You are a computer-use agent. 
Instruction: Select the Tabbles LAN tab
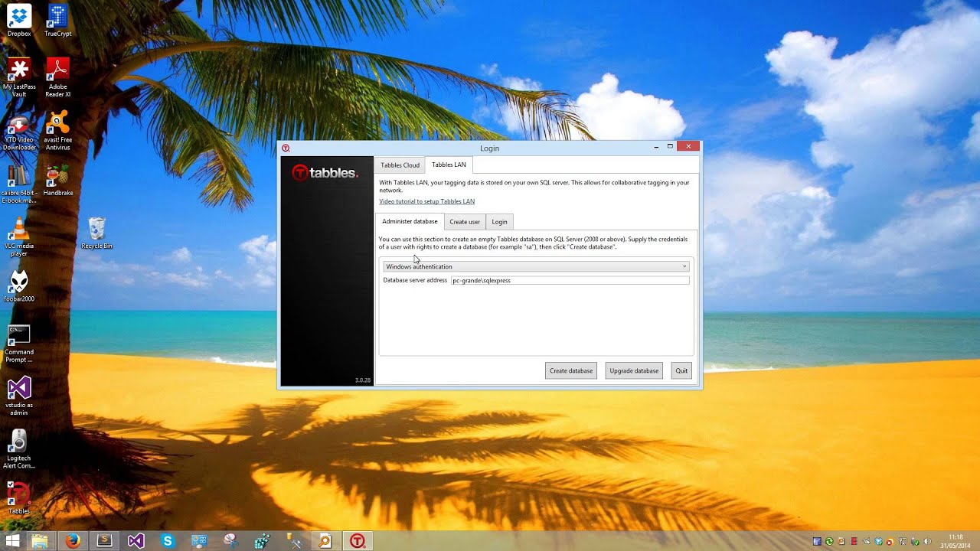coord(449,165)
